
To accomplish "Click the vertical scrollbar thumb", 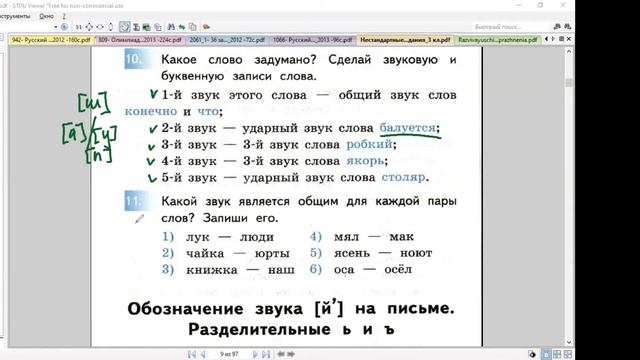I will click(569, 82).
